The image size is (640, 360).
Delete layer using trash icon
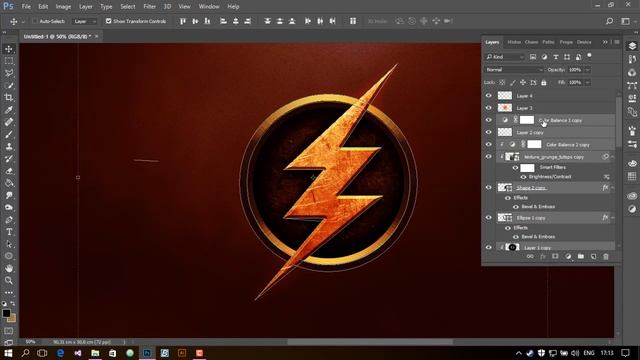click(606, 256)
